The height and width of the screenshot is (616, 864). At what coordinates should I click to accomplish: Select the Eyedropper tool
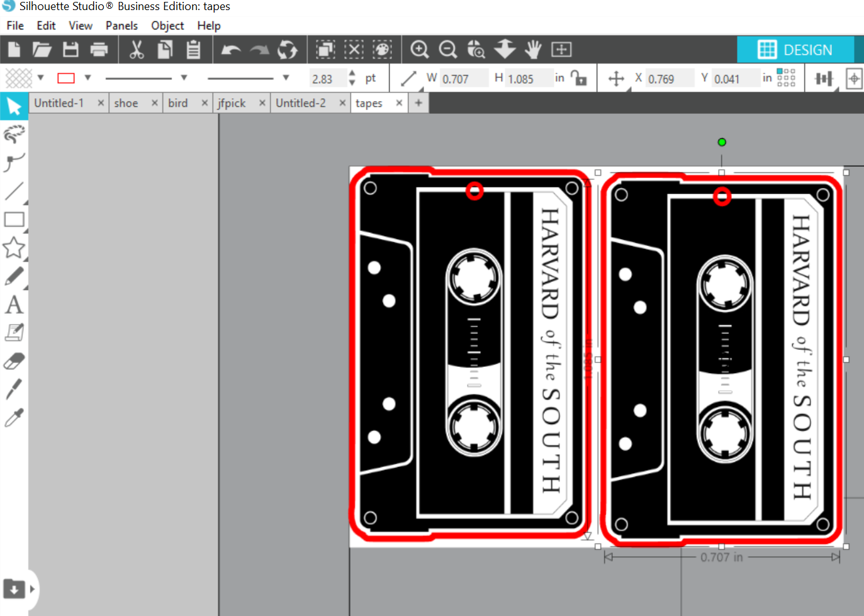coord(14,417)
